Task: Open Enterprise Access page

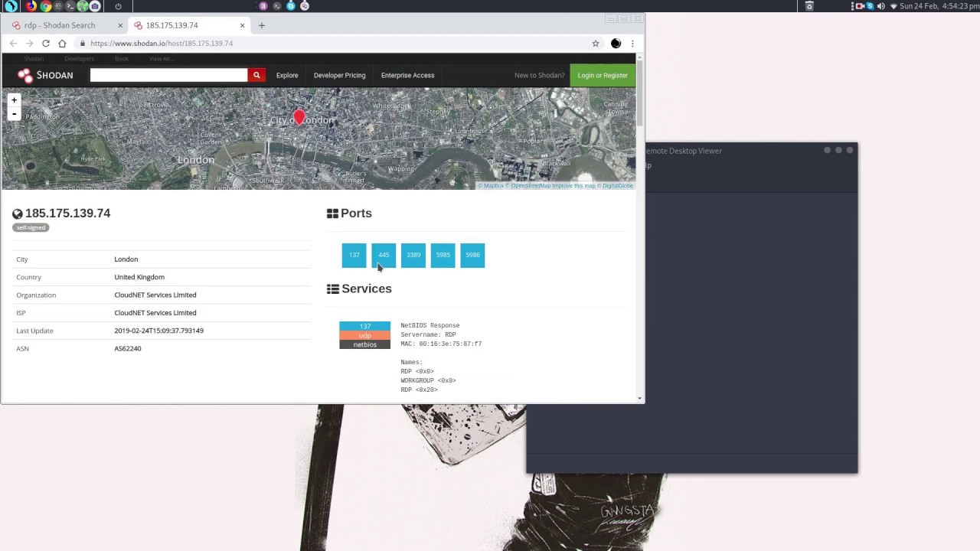Action: click(407, 75)
